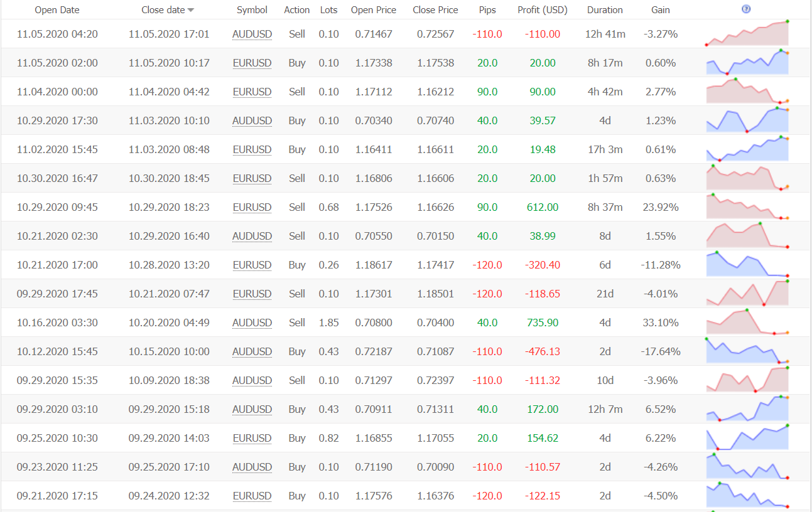Open AUDUSD link in 10.16.2020 03:30 row
The image size is (812, 512).
click(252, 323)
